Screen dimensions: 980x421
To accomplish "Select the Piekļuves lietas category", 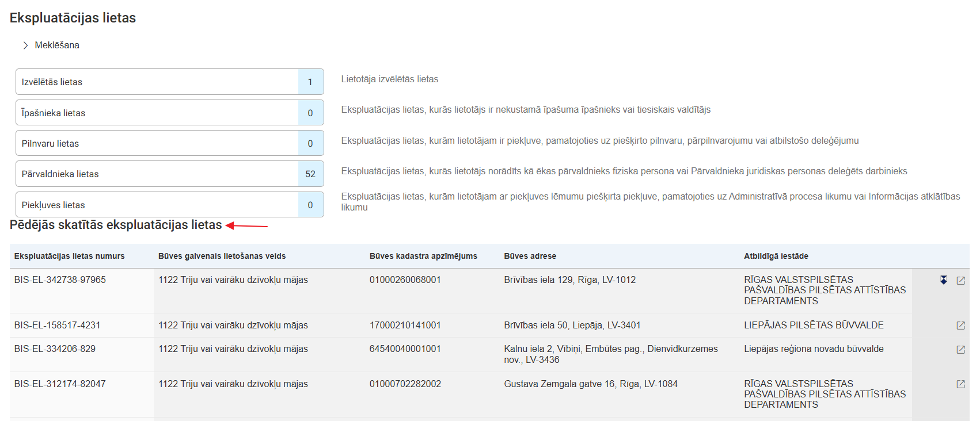I will pyautogui.click(x=157, y=205).
